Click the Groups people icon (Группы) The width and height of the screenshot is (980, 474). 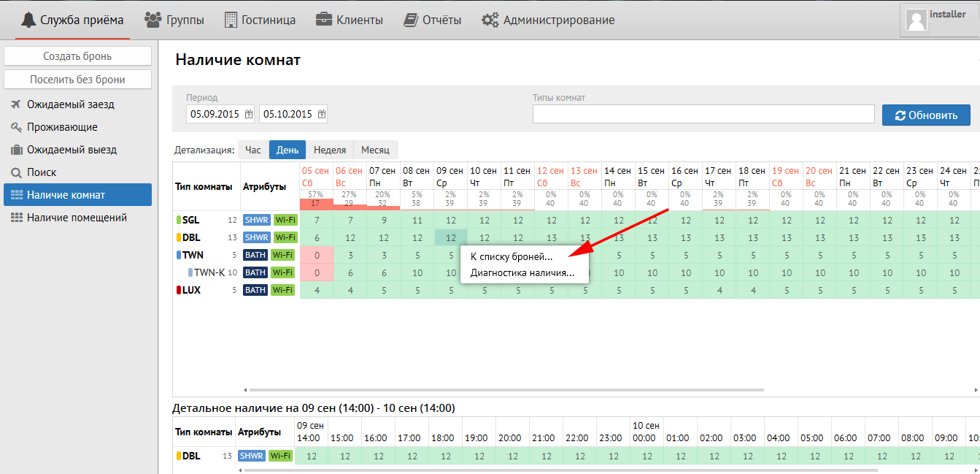153,20
